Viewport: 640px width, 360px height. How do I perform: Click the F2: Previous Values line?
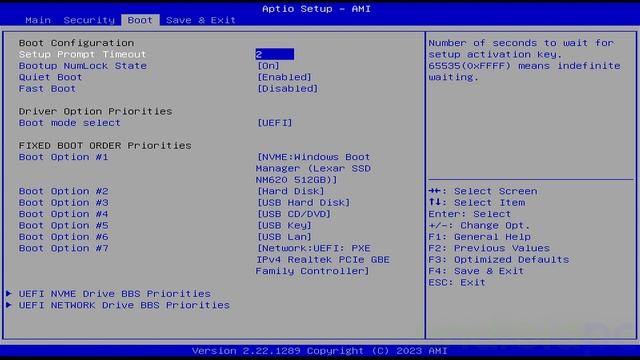coord(489,248)
